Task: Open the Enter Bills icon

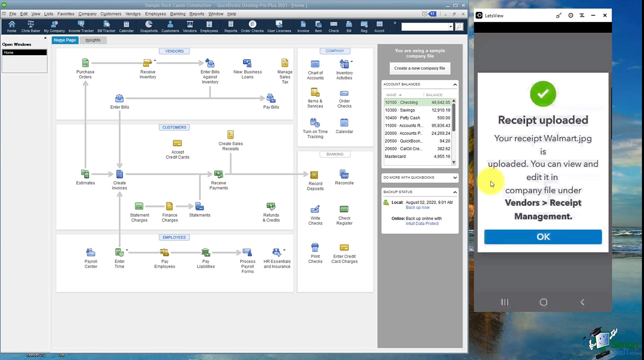Action: pos(119,98)
